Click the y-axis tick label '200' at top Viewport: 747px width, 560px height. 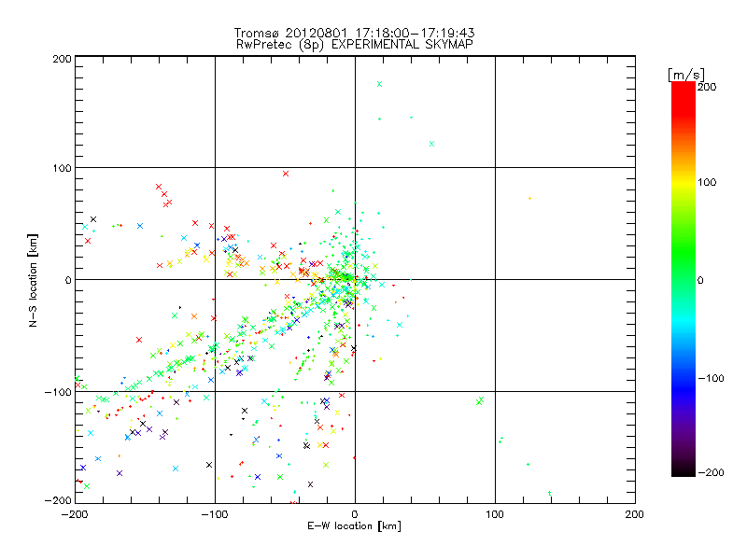[62, 59]
